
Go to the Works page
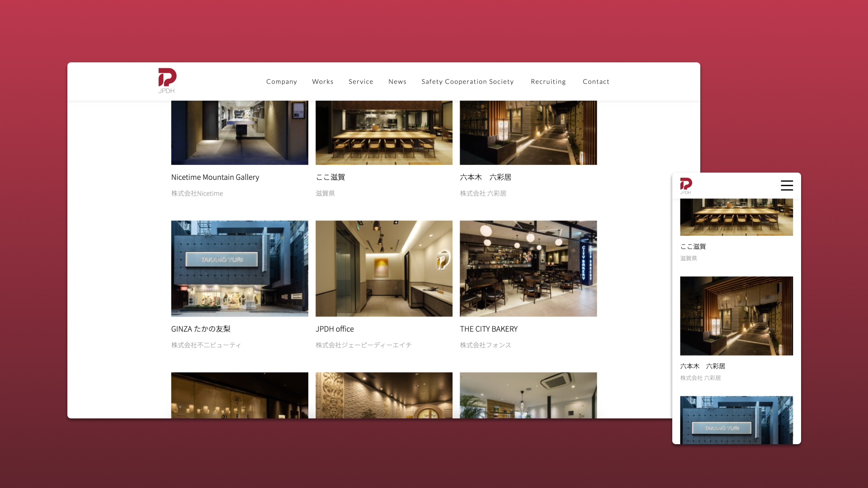pos(322,82)
